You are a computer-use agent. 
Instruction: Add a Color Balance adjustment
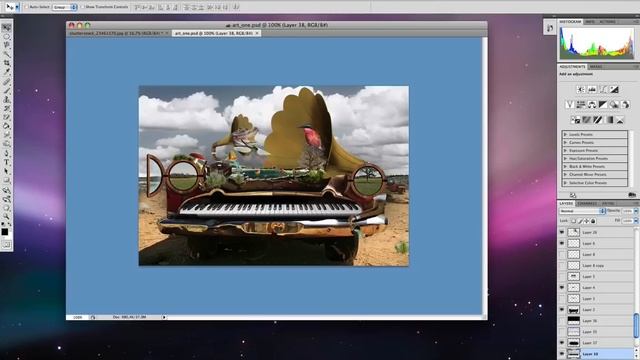click(x=592, y=105)
